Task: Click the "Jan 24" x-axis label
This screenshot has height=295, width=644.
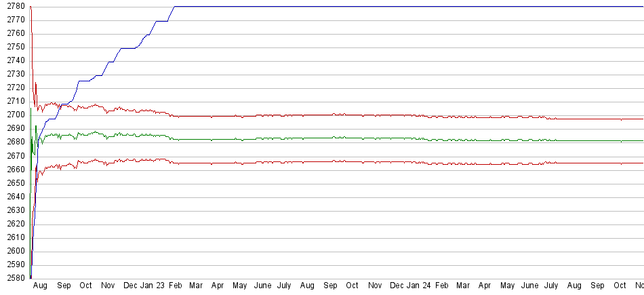Action: (x=420, y=286)
